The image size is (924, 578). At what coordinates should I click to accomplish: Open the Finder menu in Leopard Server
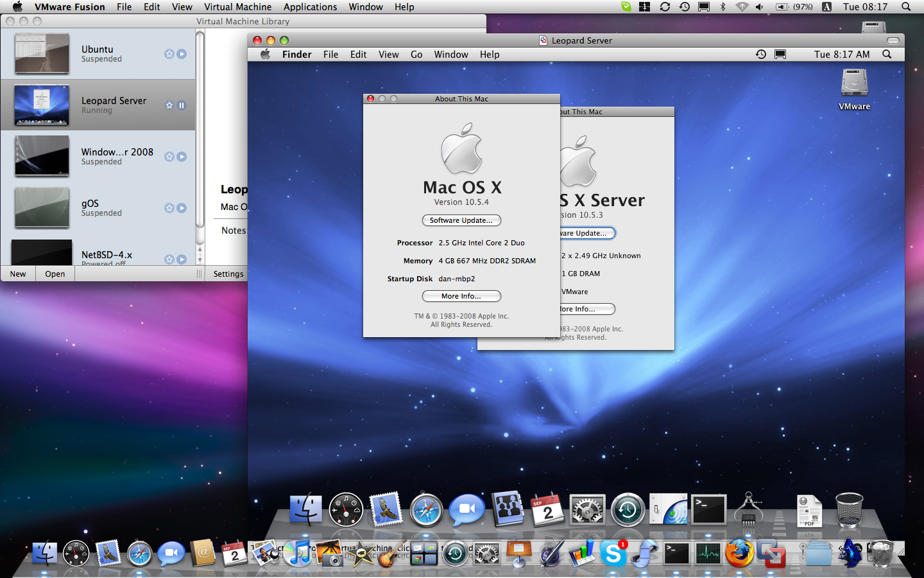click(x=296, y=55)
